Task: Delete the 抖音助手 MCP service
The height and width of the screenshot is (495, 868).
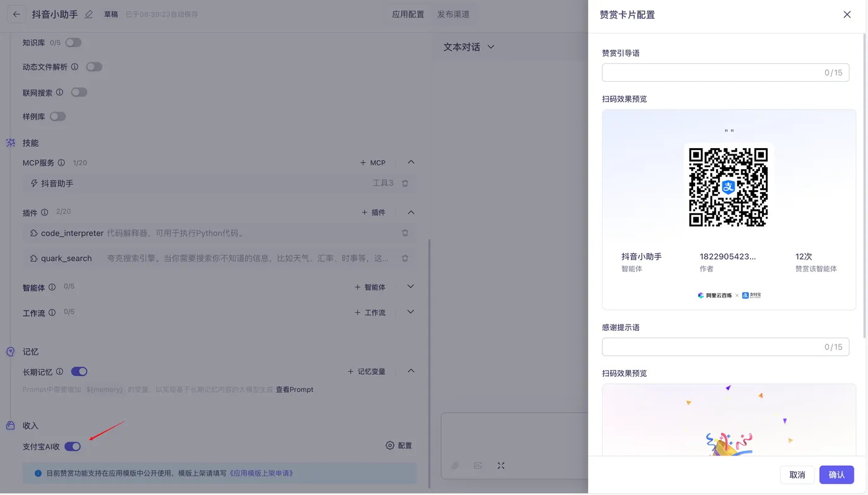Action: click(405, 183)
